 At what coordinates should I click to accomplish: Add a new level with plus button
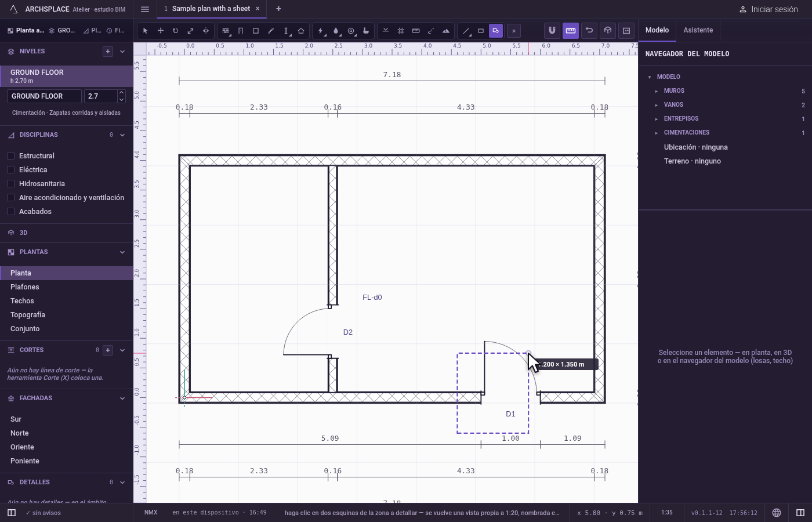point(108,52)
